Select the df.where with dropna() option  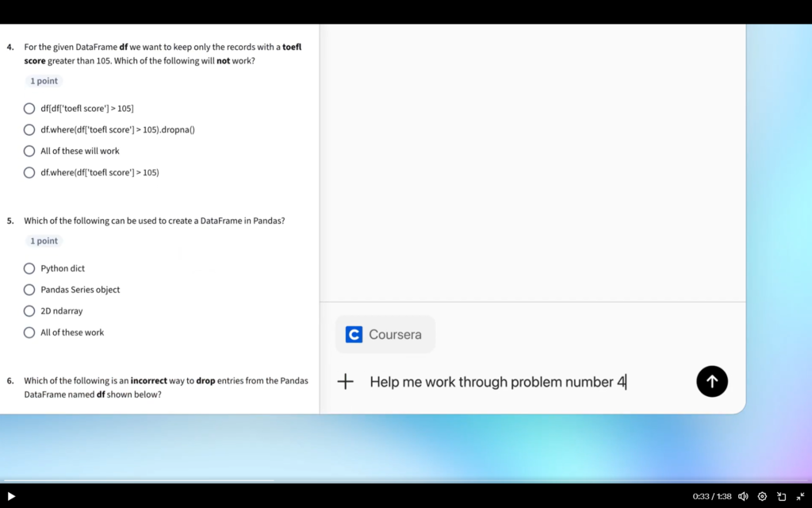coord(29,130)
